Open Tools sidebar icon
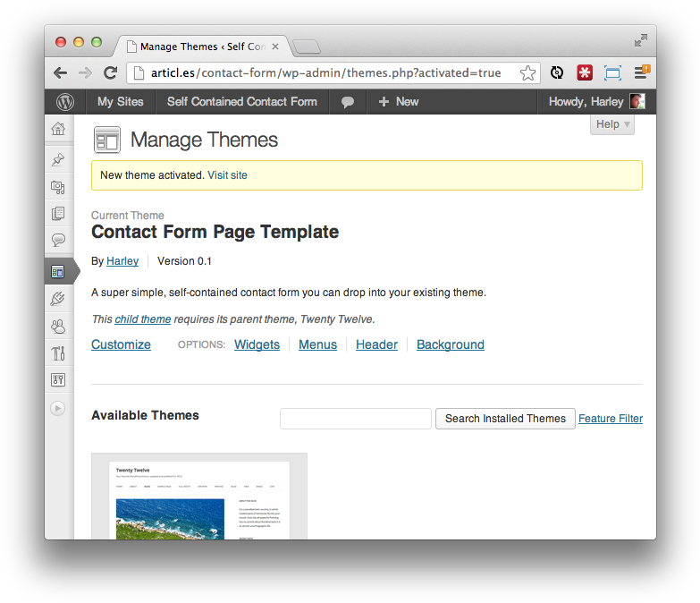The height and width of the screenshot is (603, 700). [58, 353]
